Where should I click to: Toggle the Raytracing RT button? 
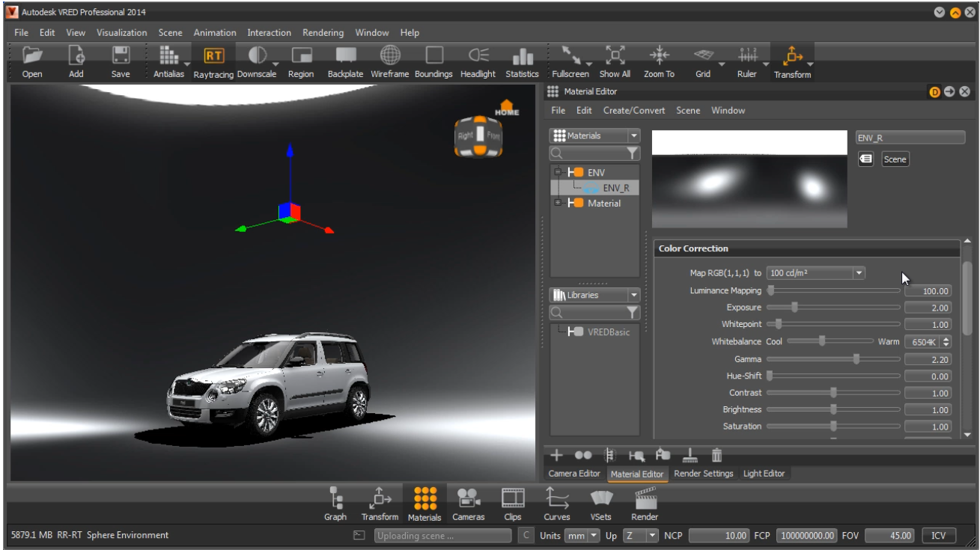(214, 61)
